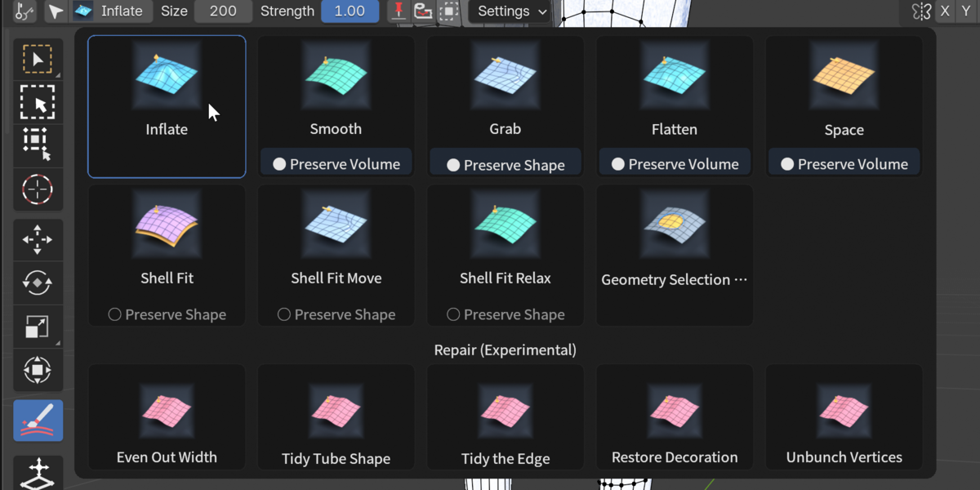Open the Inflate brush selector dropdown
Image resolution: width=980 pixels, height=490 pixels.
click(x=111, y=11)
